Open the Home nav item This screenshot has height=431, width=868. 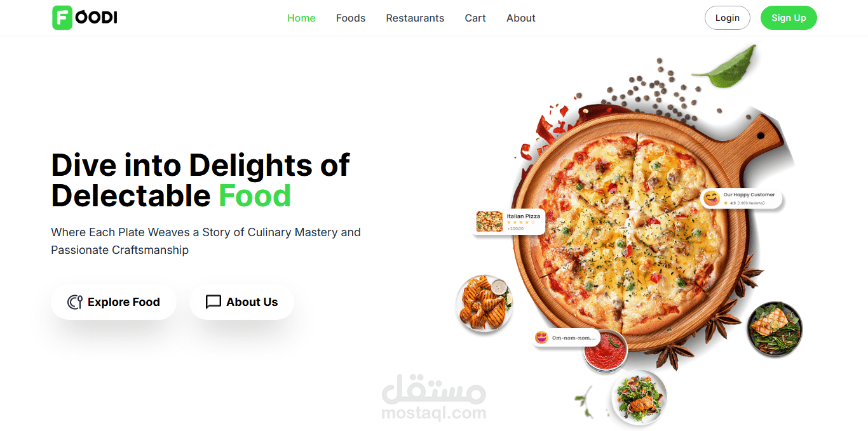pyautogui.click(x=301, y=18)
